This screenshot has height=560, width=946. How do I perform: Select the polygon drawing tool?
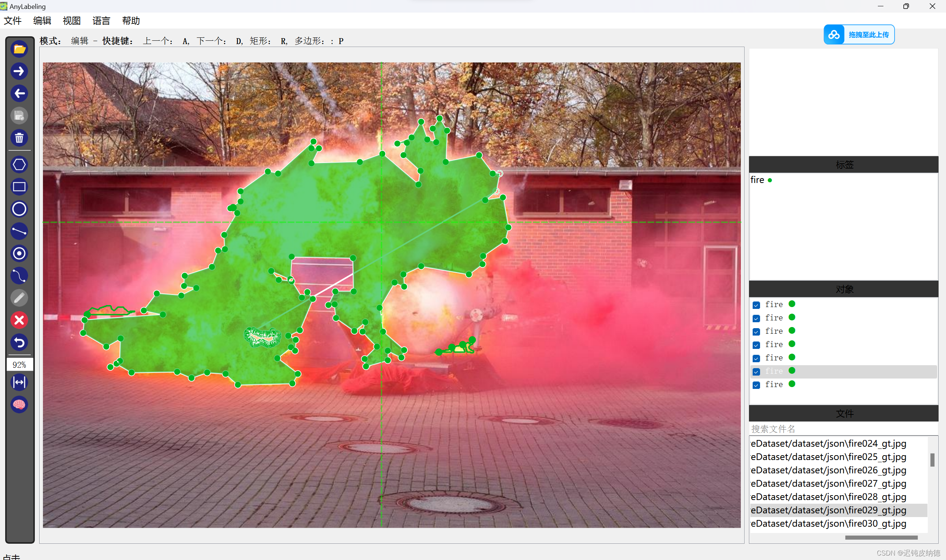19,164
